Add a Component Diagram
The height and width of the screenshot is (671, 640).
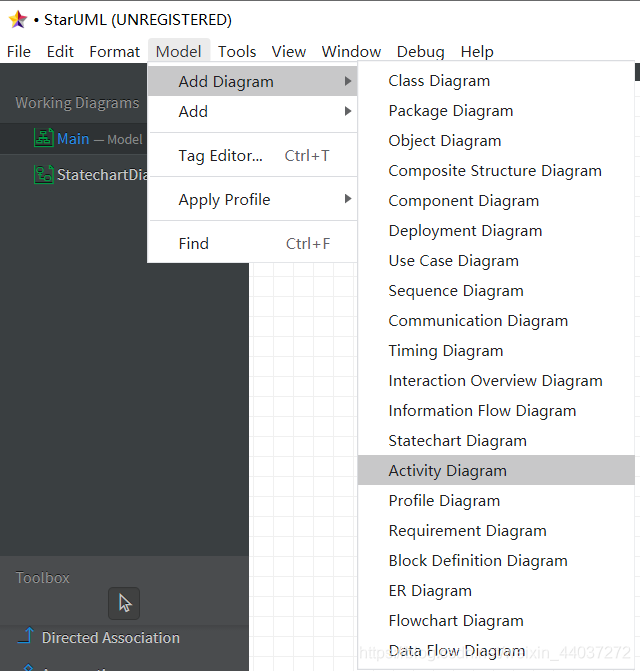[496, 201]
